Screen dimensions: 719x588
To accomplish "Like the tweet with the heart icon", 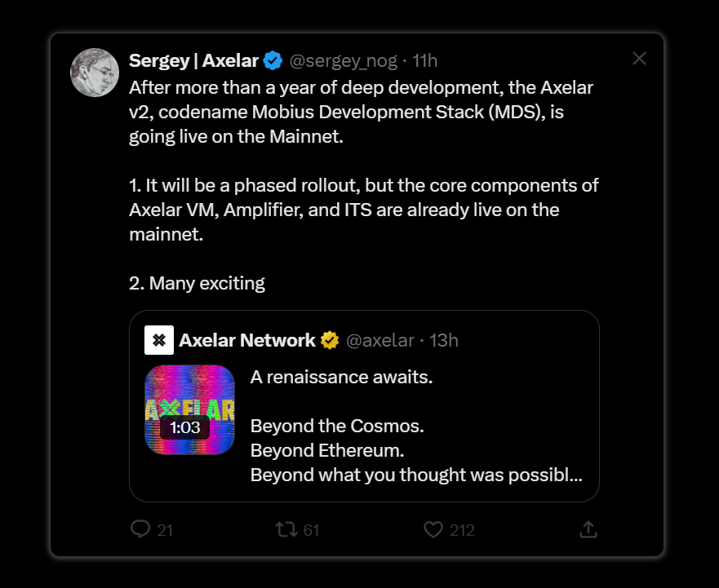I will pos(433,530).
